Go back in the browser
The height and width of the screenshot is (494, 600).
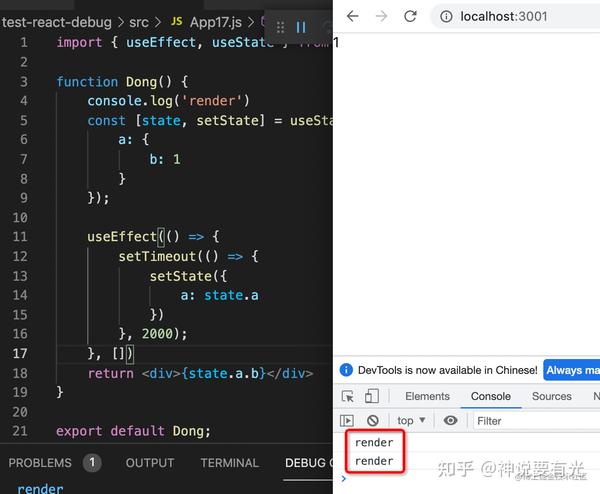(x=352, y=16)
